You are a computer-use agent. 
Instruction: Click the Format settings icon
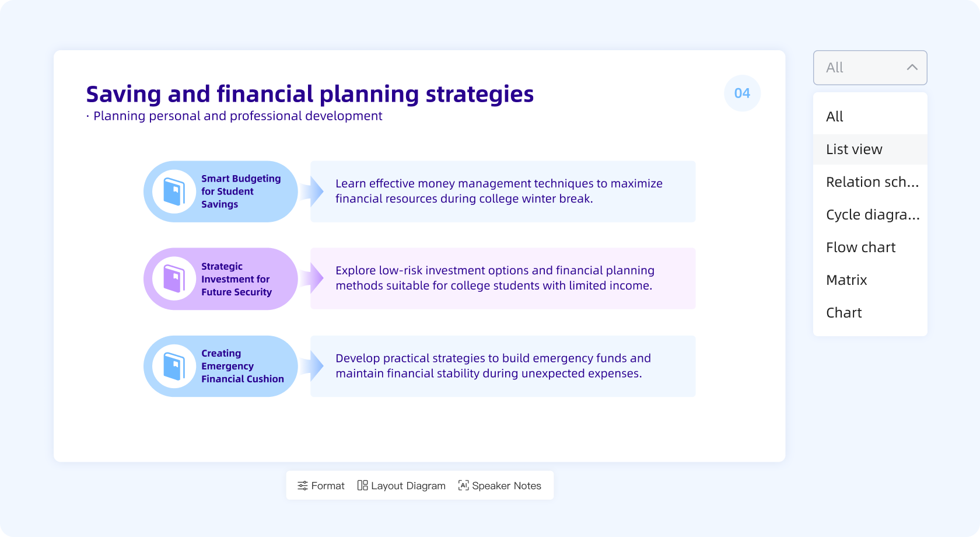303,485
